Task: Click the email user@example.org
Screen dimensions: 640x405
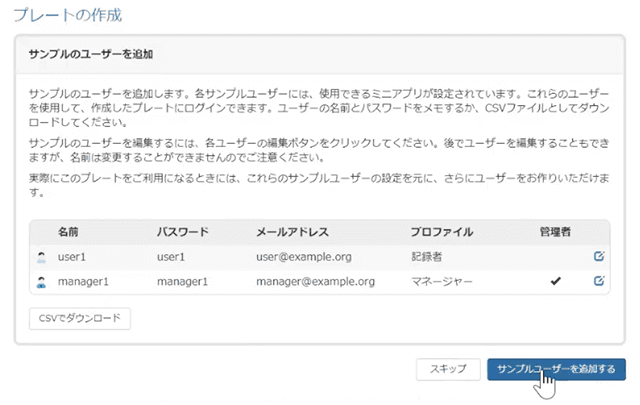Action: (304, 257)
